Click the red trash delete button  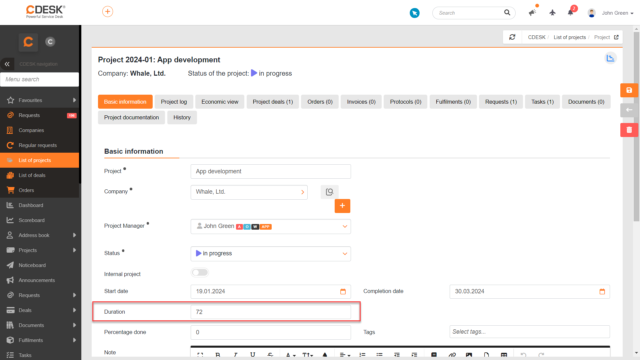(629, 130)
